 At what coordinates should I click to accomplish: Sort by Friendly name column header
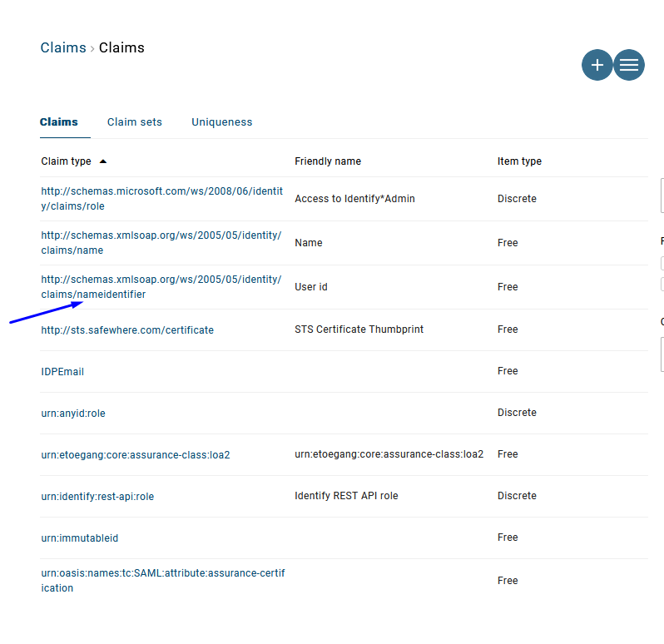tap(328, 161)
